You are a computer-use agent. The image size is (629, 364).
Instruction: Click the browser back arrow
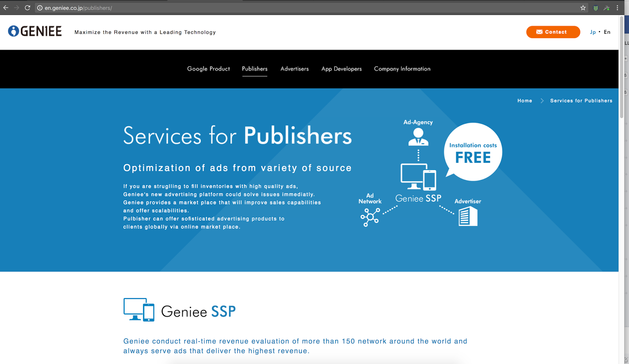point(6,8)
